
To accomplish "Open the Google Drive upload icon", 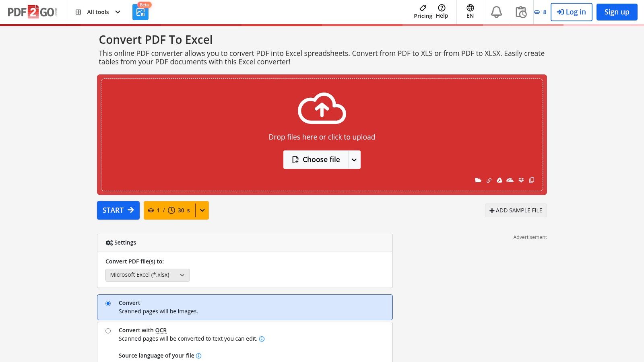I will coord(500,180).
